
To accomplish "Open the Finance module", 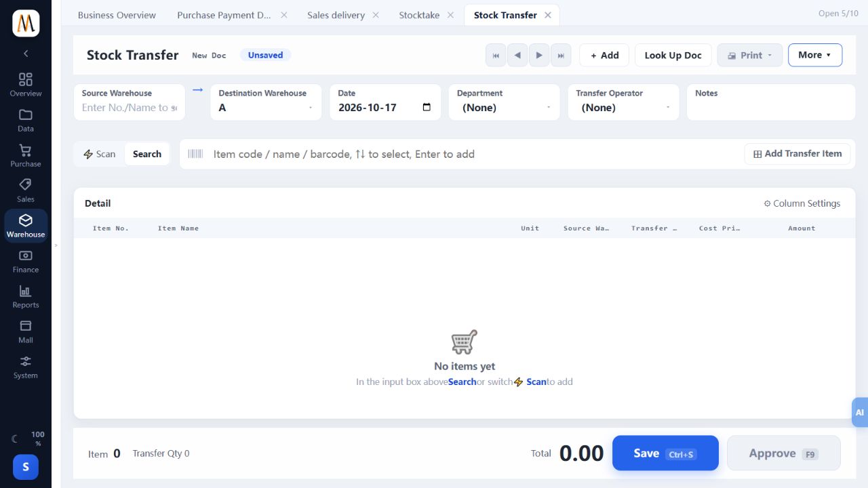I will click(x=26, y=261).
